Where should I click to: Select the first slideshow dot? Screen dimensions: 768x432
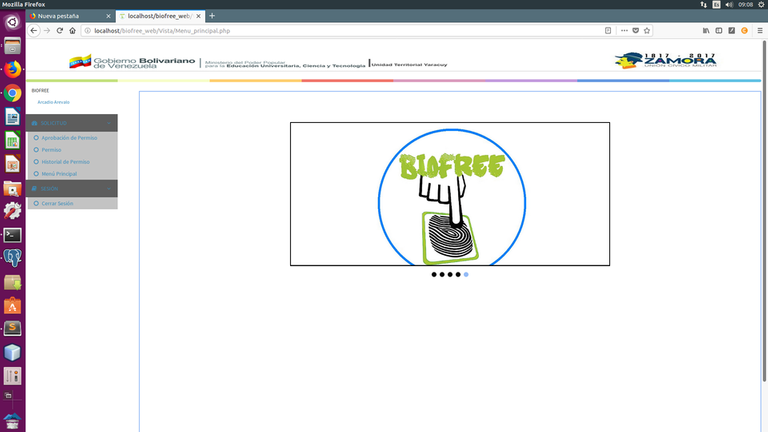434,275
